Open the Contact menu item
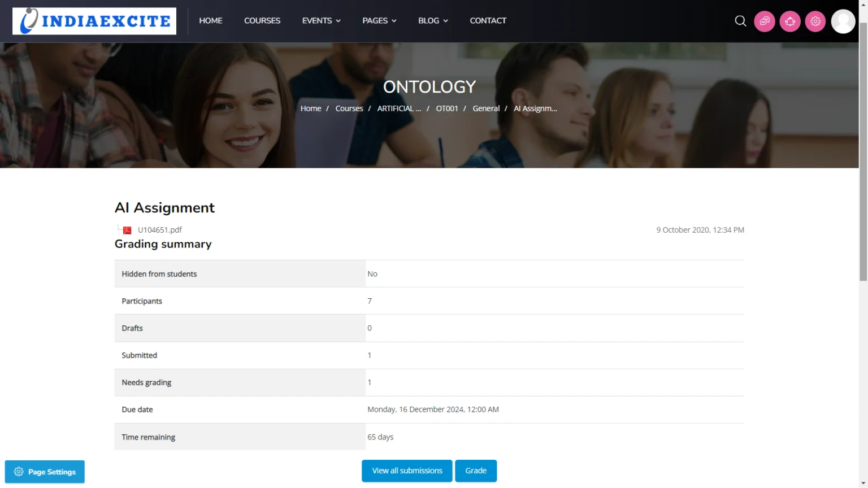The width and height of the screenshot is (868, 488). 488,21
